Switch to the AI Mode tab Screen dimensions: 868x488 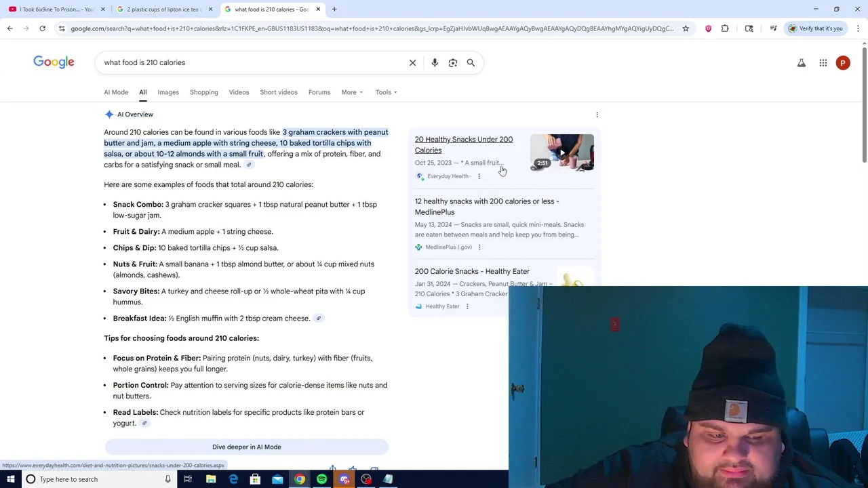coord(116,92)
